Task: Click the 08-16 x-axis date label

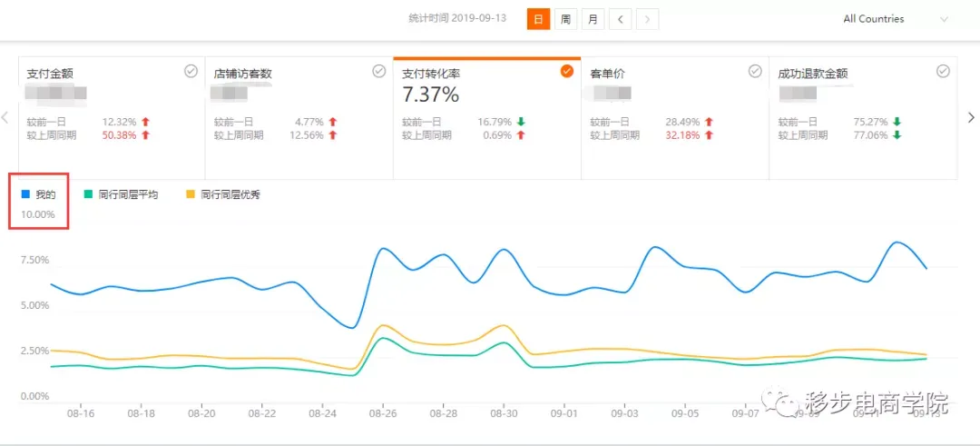Action: click(x=80, y=413)
